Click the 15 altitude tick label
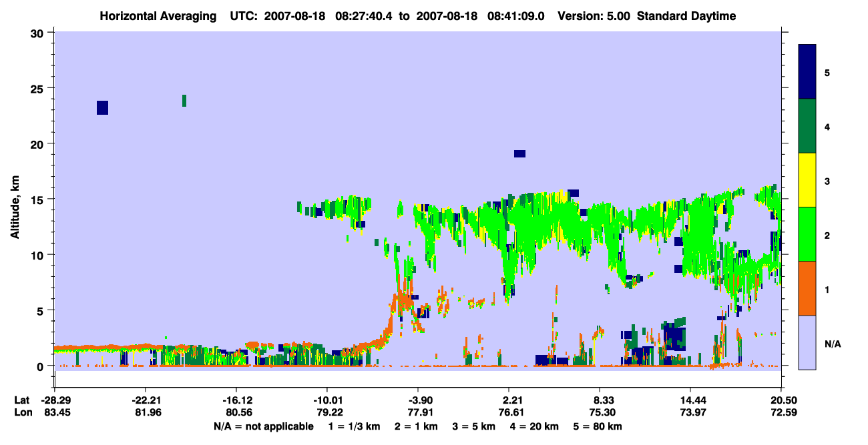 [39, 199]
